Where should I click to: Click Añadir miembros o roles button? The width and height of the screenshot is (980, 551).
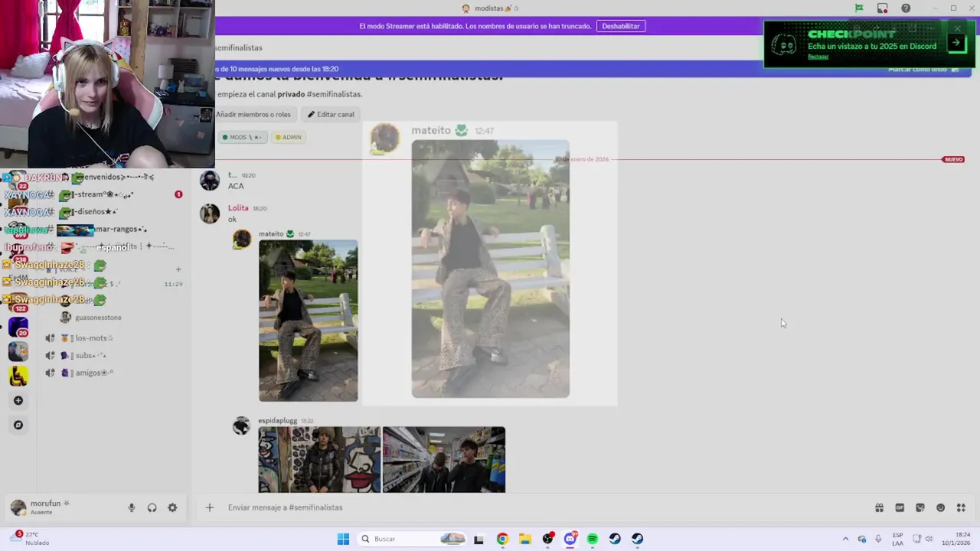253,115
